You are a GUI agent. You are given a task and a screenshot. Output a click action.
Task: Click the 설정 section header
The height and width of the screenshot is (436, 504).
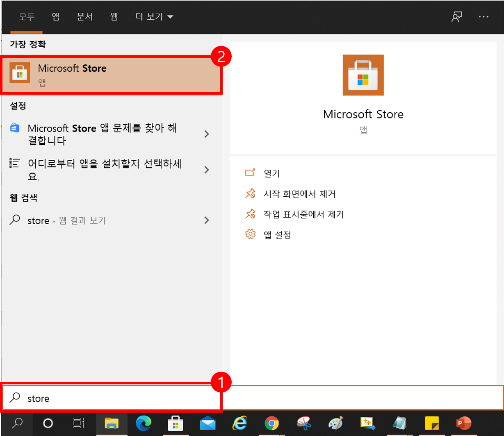tap(18, 106)
